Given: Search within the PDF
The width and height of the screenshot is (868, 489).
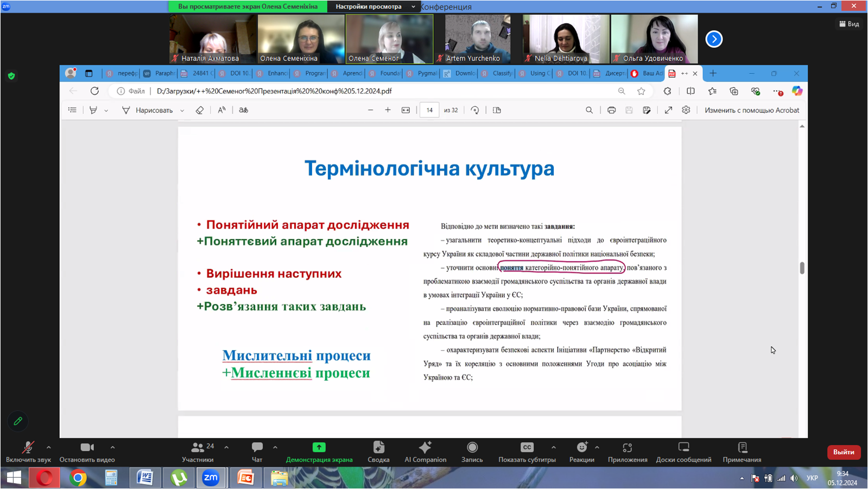Looking at the screenshot, I should [x=589, y=110].
